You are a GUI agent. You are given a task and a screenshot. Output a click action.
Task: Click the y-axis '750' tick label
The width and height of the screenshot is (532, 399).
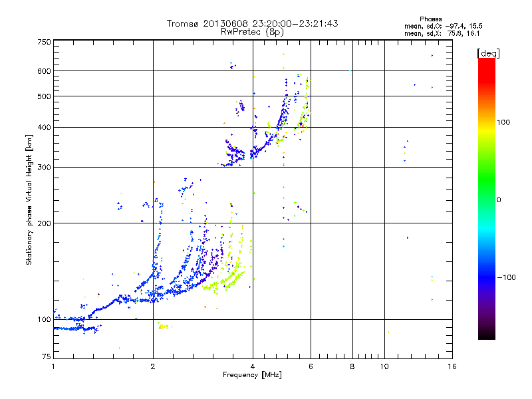(44, 42)
